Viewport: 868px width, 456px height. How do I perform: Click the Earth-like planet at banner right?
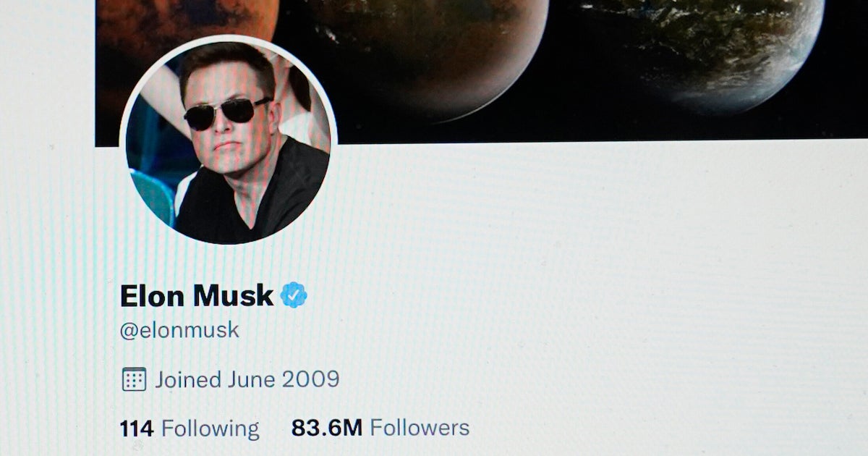(x=712, y=47)
